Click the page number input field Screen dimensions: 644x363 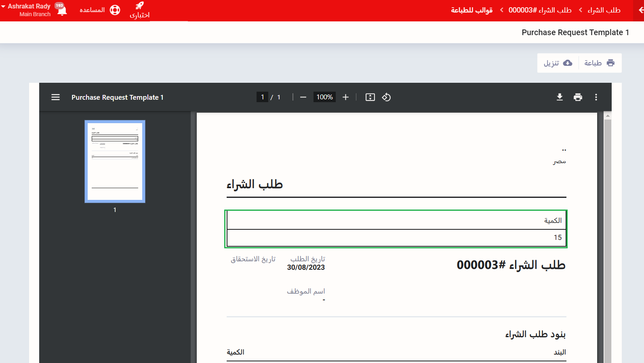click(262, 97)
